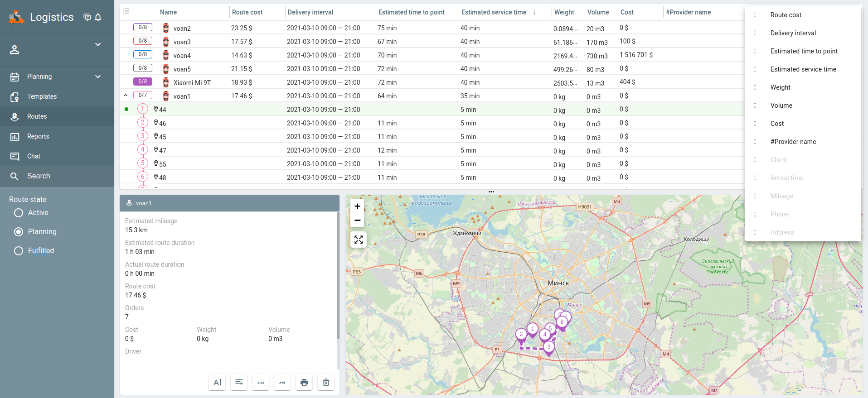Click the add-to-list icon in route panel

(x=239, y=382)
